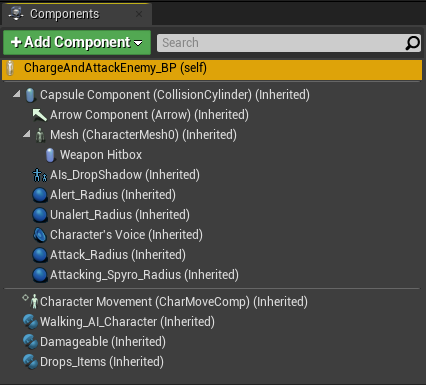Click the Arrow Component arrow icon
This screenshot has width=426, height=385.
click(40, 115)
